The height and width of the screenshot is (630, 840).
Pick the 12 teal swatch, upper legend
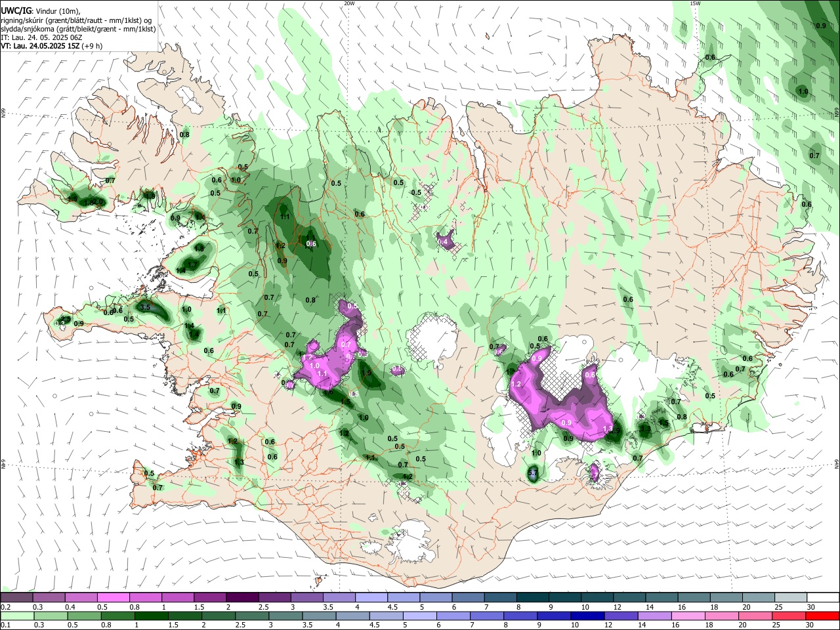click(x=630, y=597)
